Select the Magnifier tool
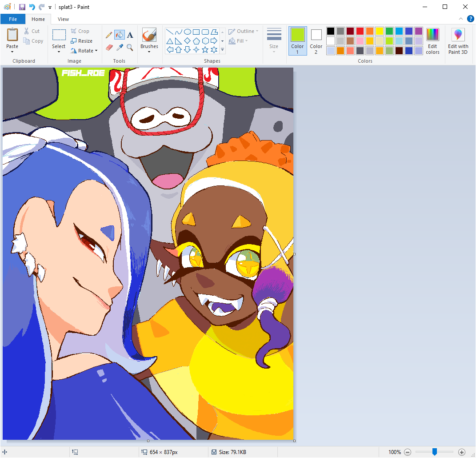This screenshot has height=458, width=476. point(130,48)
